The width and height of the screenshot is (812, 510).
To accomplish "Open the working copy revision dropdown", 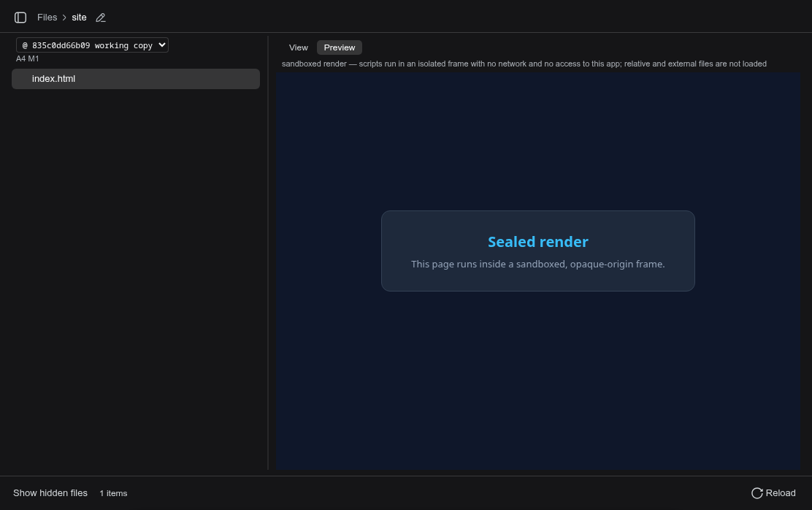I will pos(92,45).
